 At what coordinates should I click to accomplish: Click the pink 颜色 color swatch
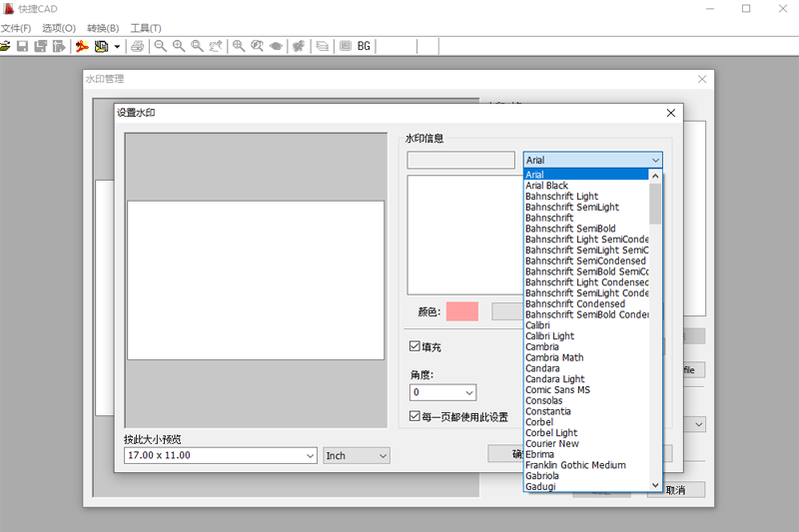coord(462,311)
